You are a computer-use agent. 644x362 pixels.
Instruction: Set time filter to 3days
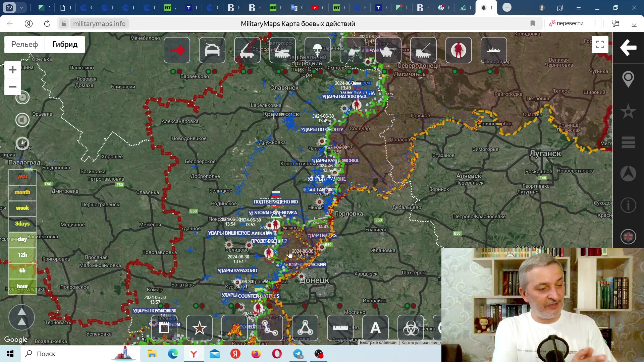coord(22,224)
